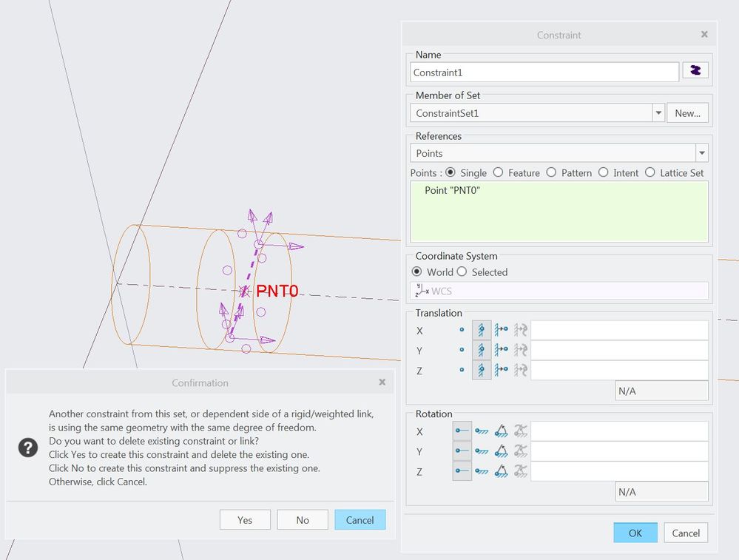
Task: Enable the Selected coordinate system option
Action: [462, 271]
